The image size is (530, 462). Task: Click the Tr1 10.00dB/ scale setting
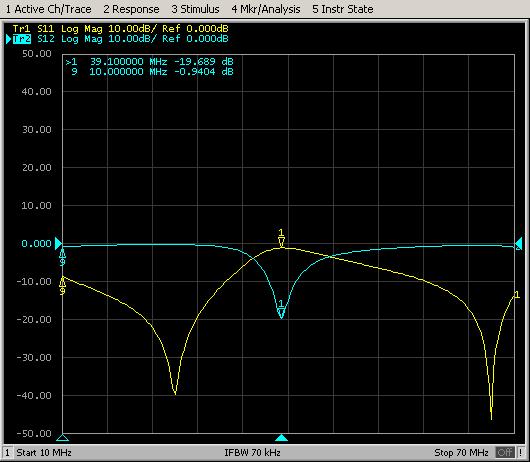coord(132,29)
